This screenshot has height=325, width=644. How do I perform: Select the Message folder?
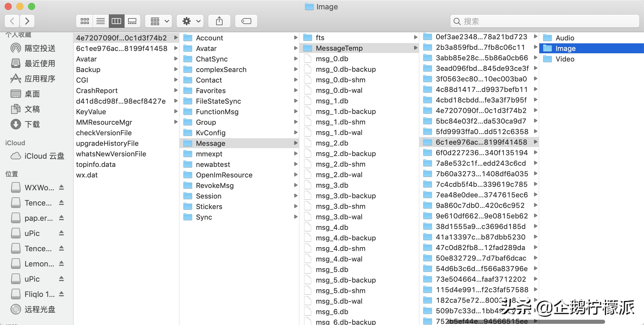[x=239, y=143]
